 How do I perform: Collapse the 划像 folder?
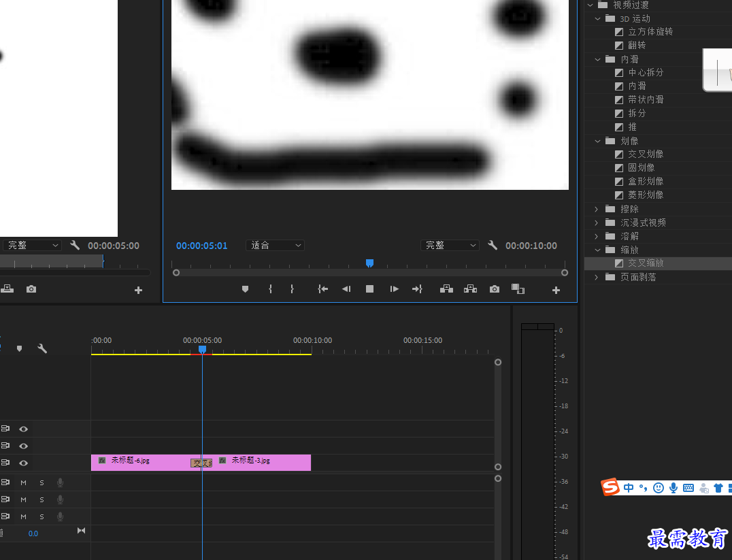[x=597, y=141]
